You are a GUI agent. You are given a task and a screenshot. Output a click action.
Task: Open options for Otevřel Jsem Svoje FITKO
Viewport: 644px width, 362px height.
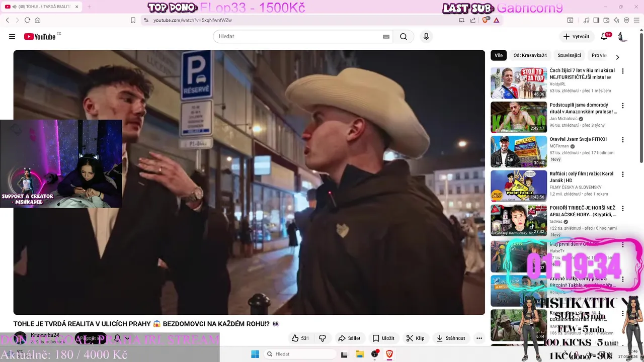point(623,140)
